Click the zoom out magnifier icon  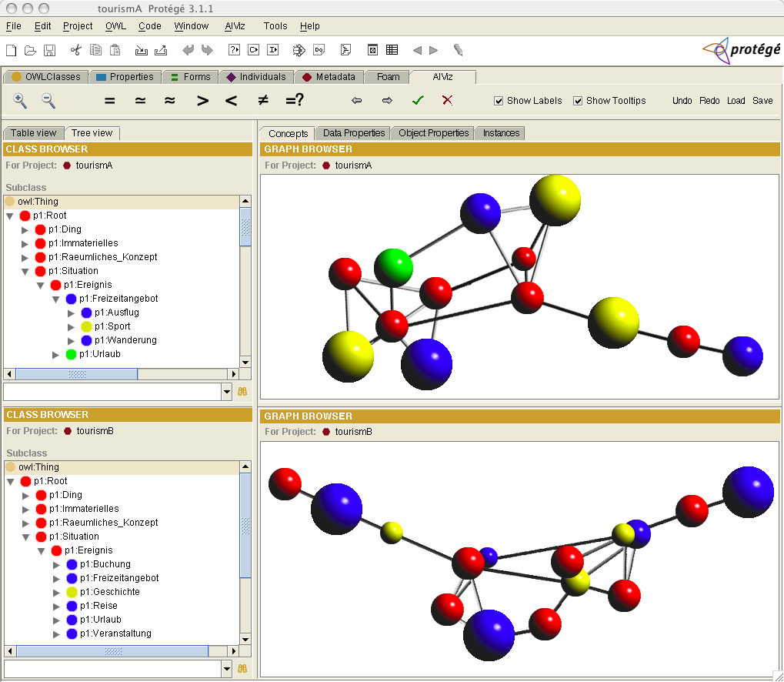[48, 100]
